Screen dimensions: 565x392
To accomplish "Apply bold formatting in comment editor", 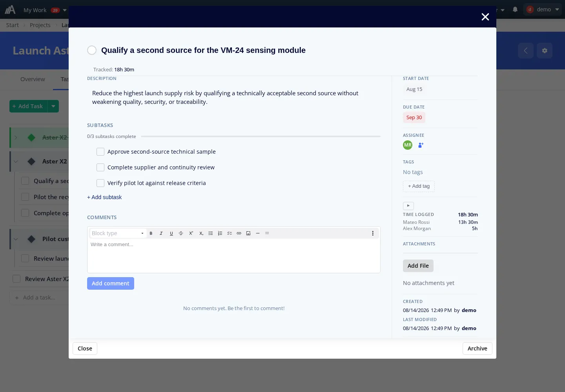I will coord(151,233).
